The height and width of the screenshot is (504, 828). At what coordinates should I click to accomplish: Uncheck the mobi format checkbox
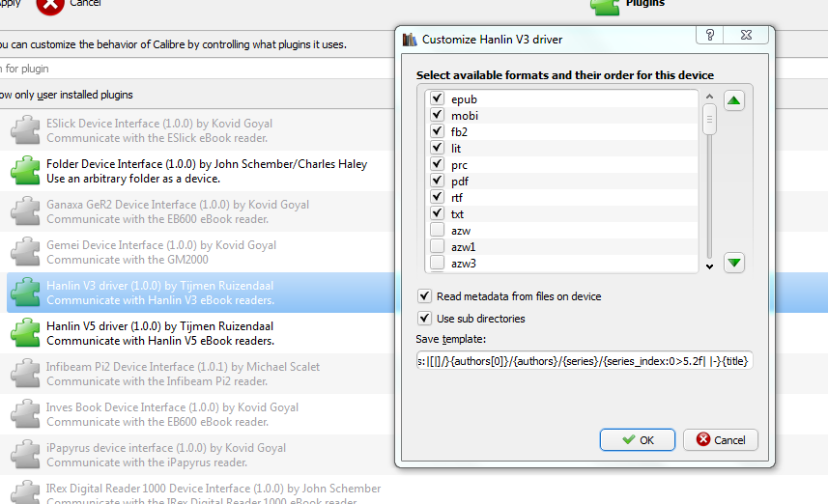point(437,115)
